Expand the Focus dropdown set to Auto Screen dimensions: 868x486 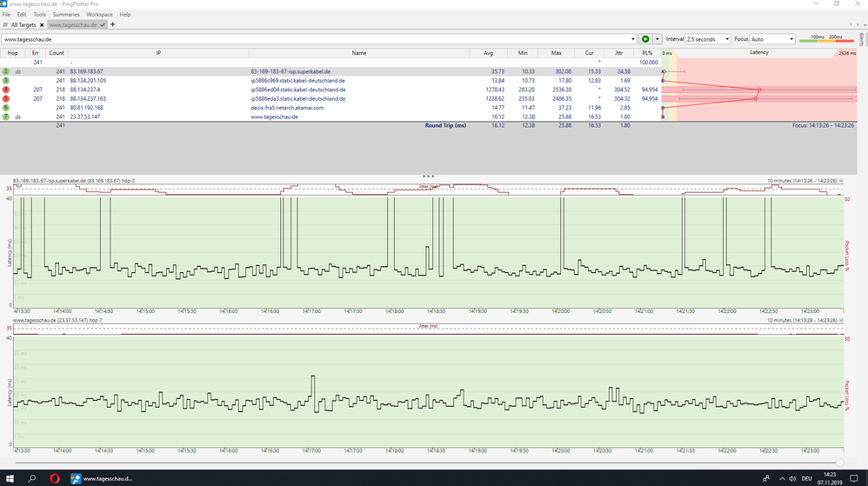(772, 39)
